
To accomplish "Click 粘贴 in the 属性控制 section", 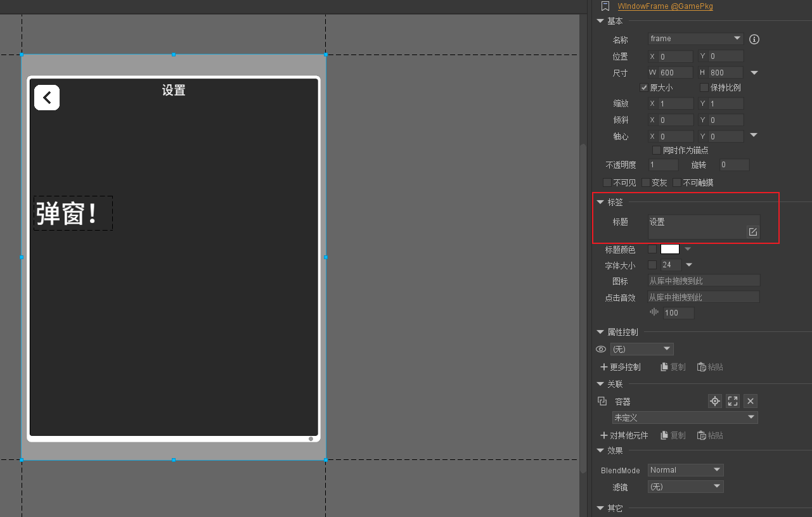I will tap(710, 367).
